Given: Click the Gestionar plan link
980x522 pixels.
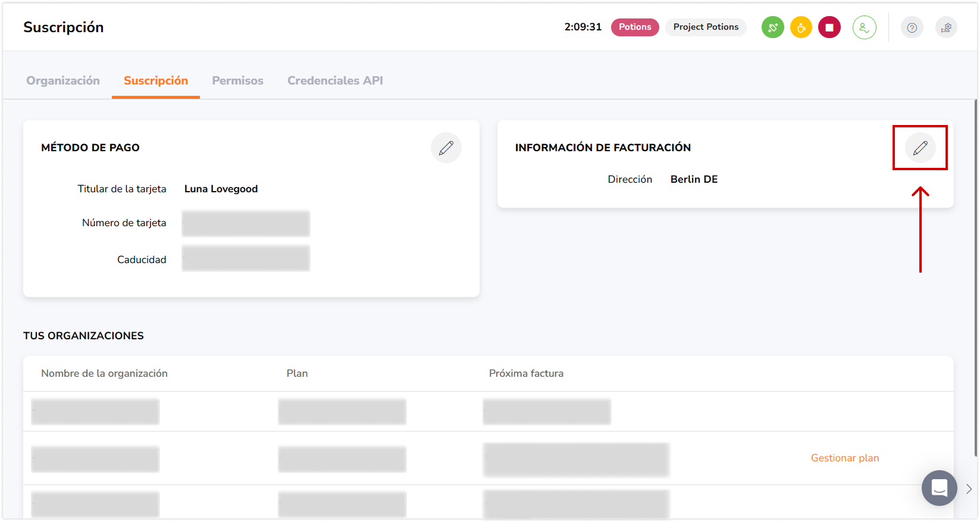Looking at the screenshot, I should click(x=844, y=458).
